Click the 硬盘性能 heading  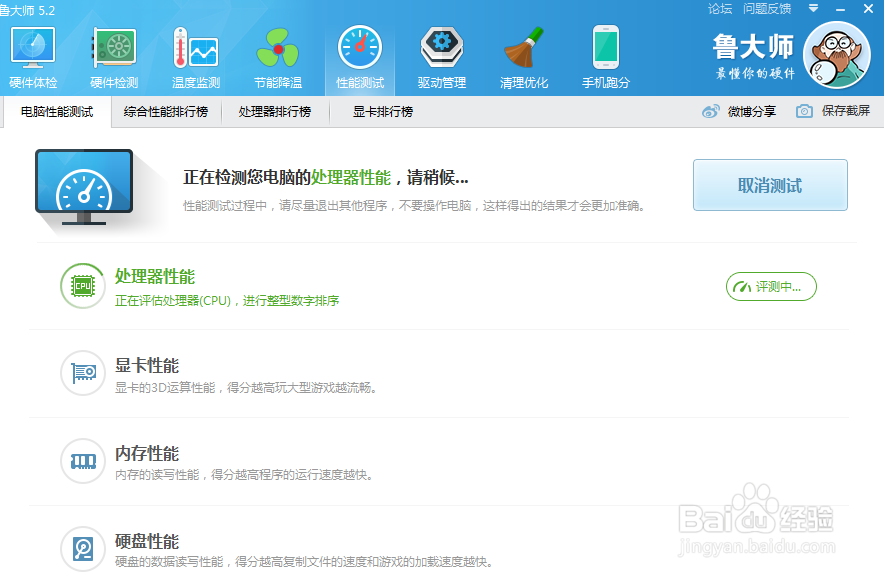point(147,541)
